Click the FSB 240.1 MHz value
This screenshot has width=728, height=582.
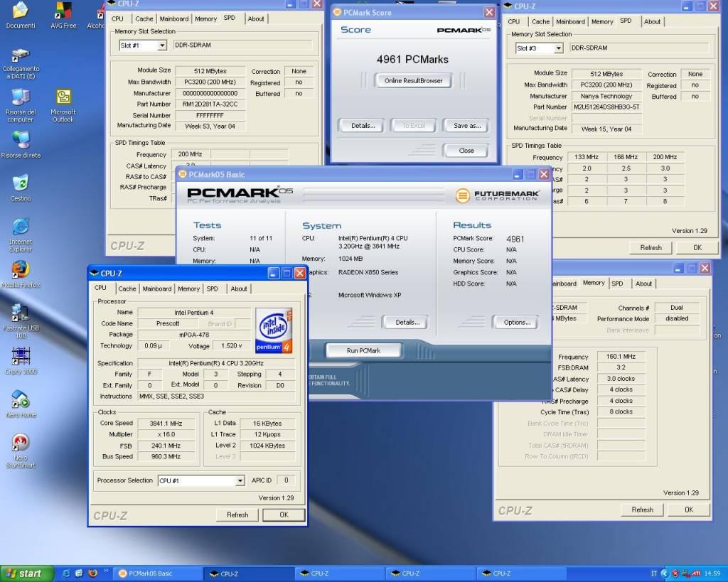tap(166, 446)
